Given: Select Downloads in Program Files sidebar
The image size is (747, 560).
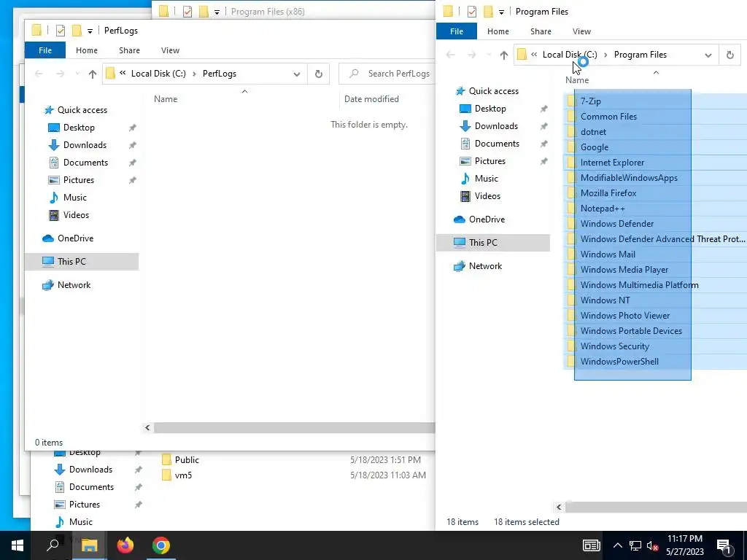Looking at the screenshot, I should click(496, 126).
